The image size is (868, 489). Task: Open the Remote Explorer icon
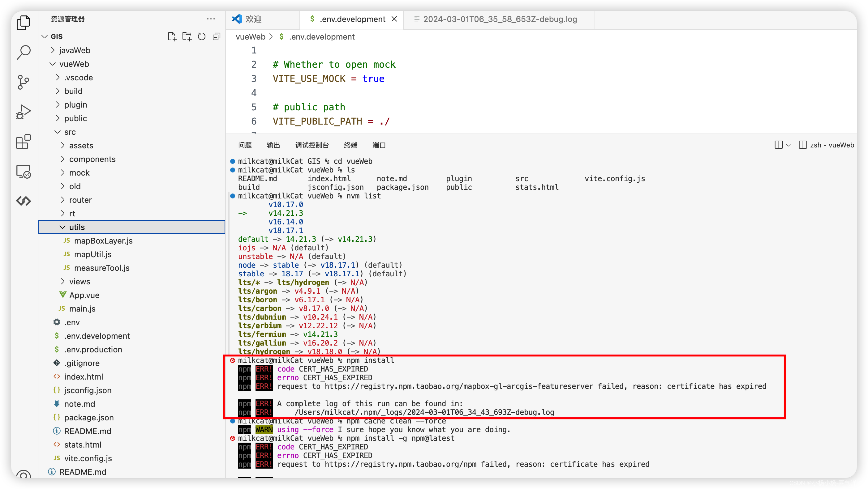pyautogui.click(x=23, y=172)
